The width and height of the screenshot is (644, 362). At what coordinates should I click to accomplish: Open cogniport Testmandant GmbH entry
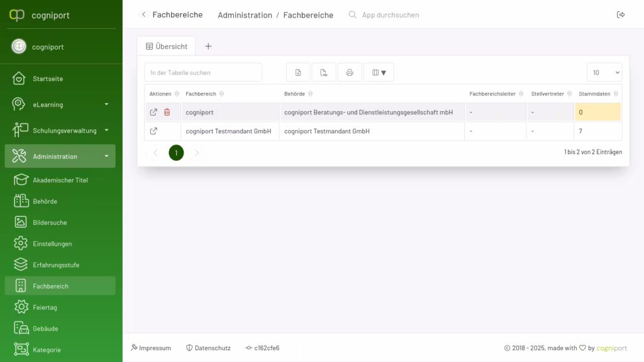coord(153,131)
